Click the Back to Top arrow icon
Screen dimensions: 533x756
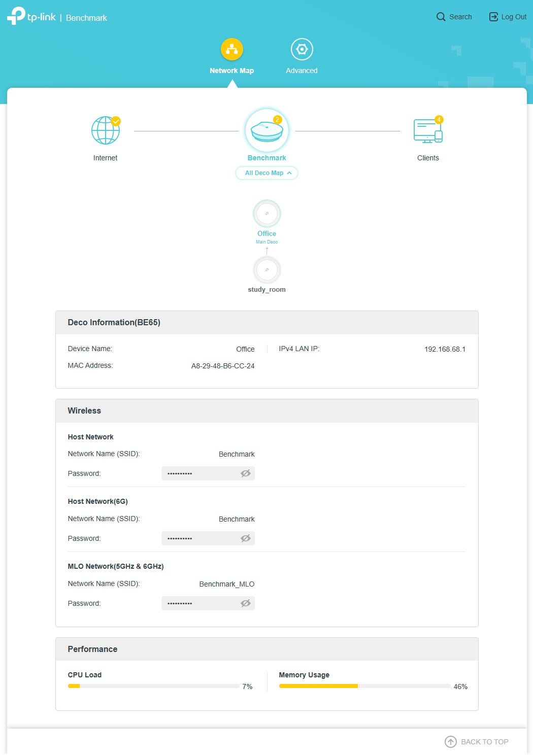[451, 742]
